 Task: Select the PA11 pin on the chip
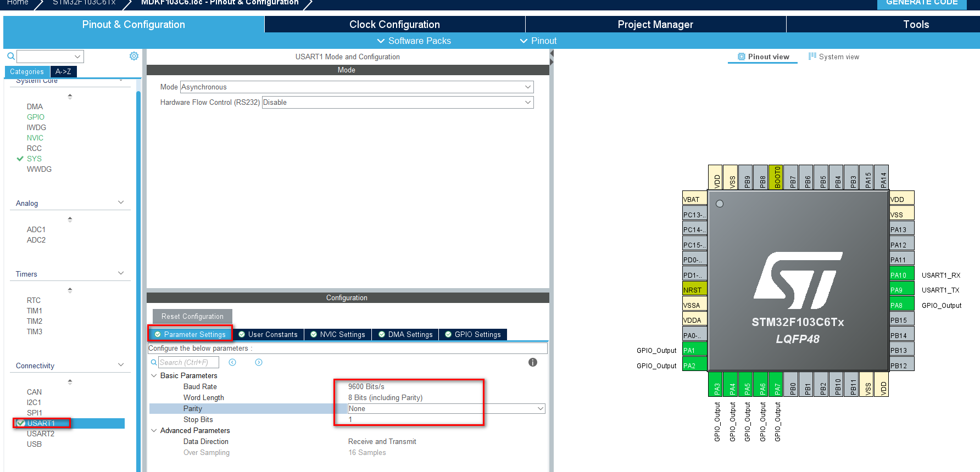point(901,260)
